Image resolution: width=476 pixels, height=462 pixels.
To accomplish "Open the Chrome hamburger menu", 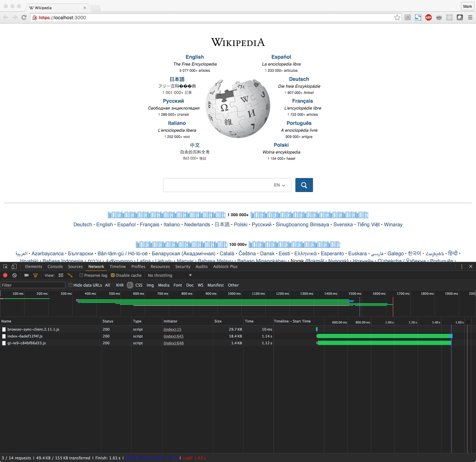I will click(470, 18).
